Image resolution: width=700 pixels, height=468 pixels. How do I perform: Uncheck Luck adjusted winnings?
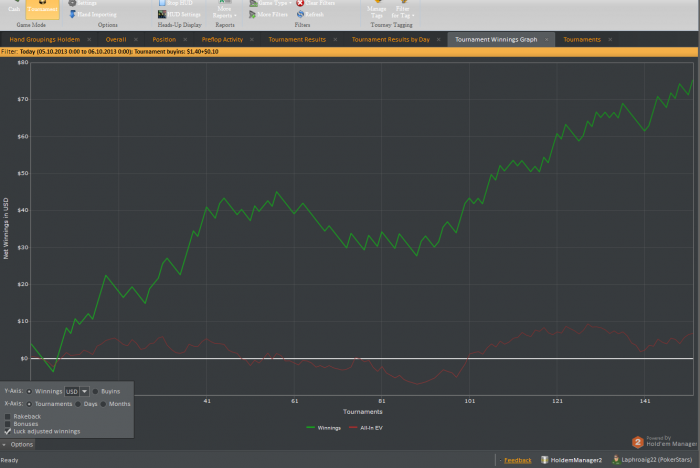(x=8, y=431)
